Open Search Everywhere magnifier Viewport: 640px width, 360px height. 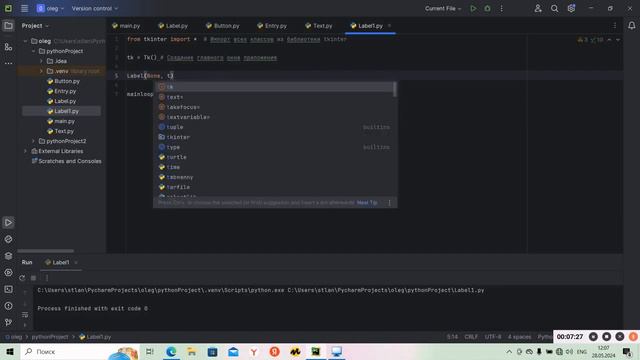tap(554, 8)
